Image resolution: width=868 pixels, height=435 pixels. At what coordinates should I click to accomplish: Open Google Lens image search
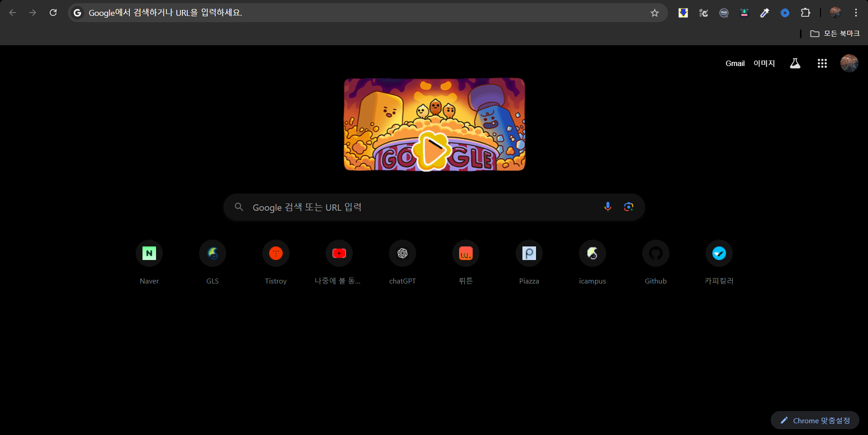click(x=628, y=207)
